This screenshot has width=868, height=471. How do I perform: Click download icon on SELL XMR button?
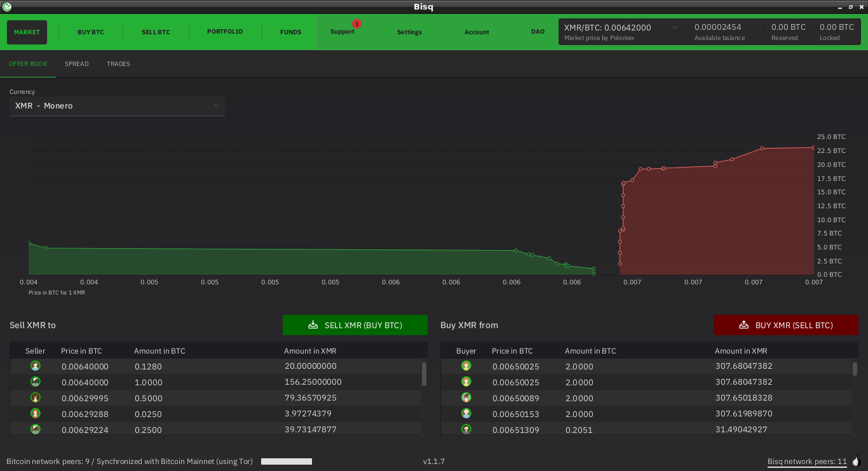coord(313,325)
